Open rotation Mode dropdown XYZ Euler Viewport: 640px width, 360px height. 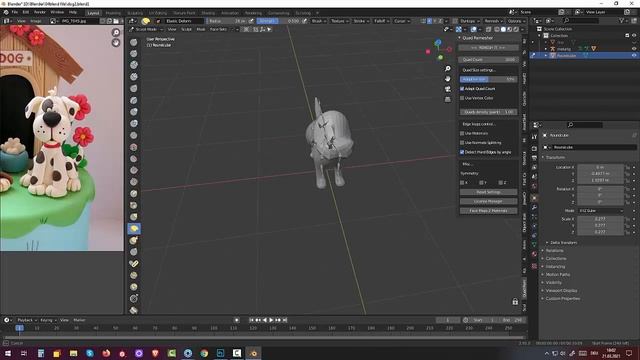click(601, 211)
